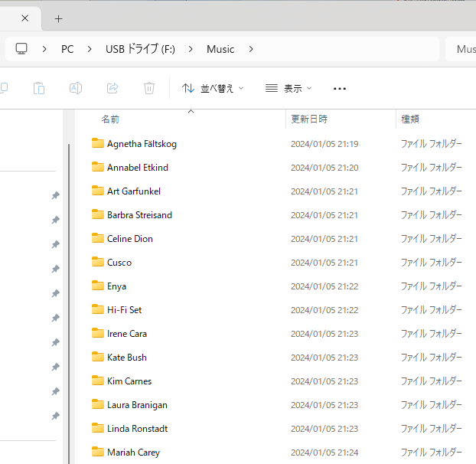Select the Laura Branigan folder icon
This screenshot has width=476, height=464.
tap(98, 404)
